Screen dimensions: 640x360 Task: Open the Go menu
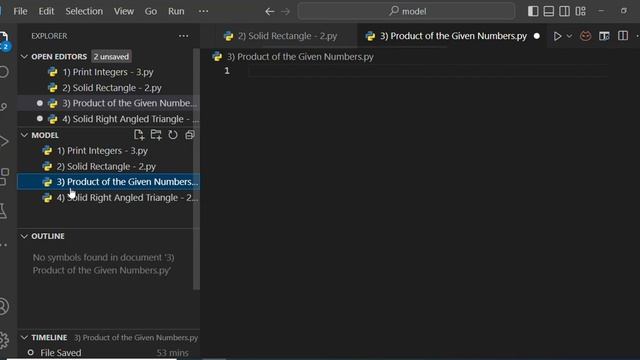click(151, 11)
